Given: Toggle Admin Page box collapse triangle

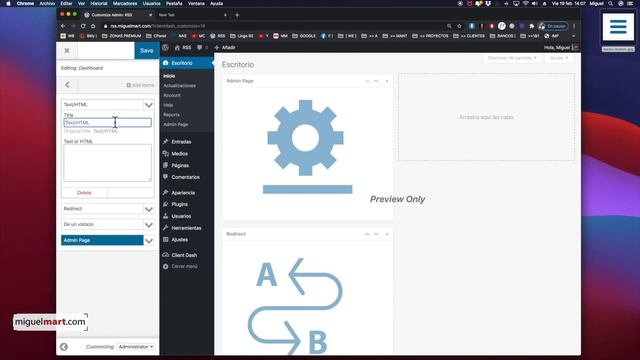Looking at the screenshot, I should [x=387, y=81].
